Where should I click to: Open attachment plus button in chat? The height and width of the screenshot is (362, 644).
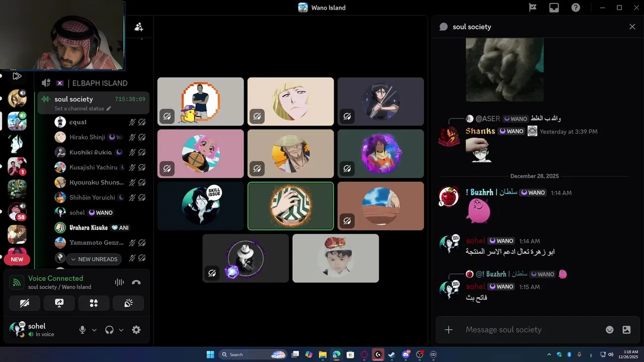(x=449, y=330)
